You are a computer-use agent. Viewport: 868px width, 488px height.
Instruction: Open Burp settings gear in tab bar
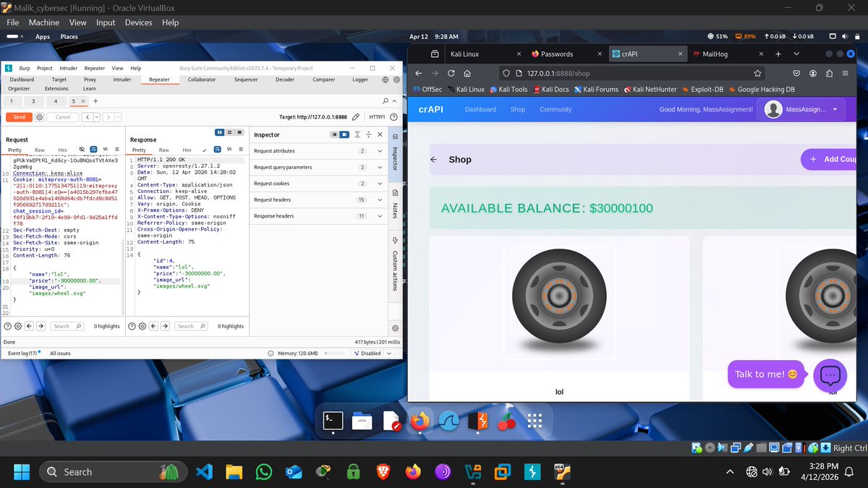396,80
